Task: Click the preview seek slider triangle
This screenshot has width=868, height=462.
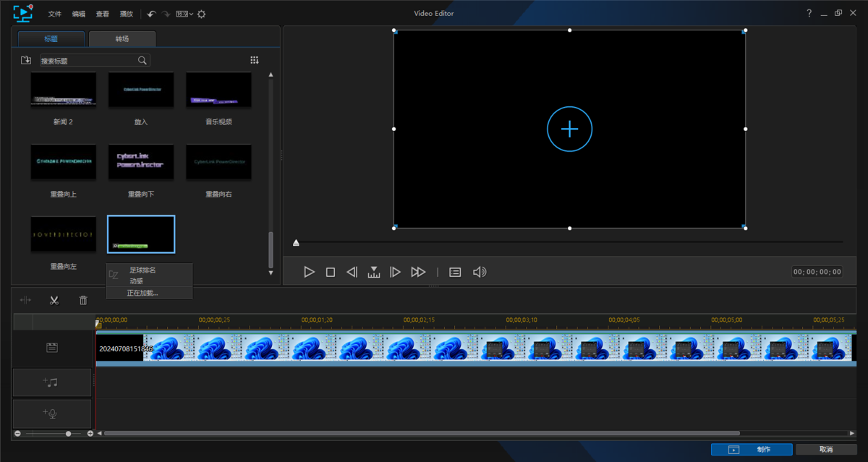Action: point(296,243)
